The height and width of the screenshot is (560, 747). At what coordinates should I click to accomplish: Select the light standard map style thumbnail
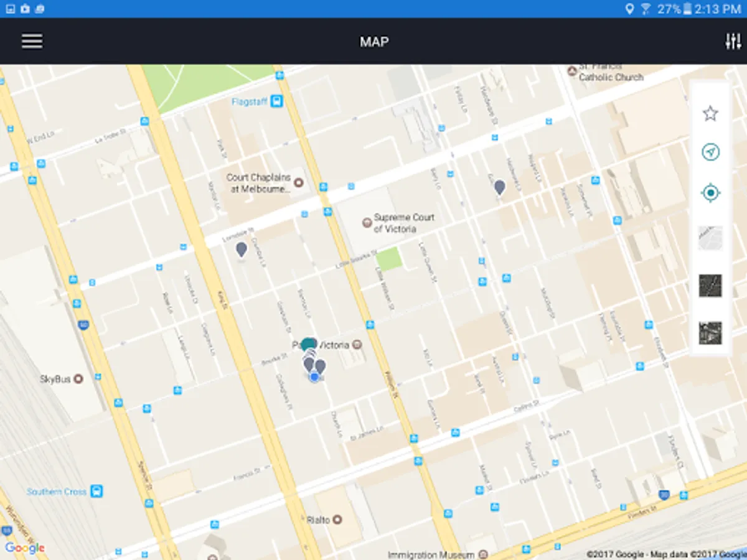710,238
